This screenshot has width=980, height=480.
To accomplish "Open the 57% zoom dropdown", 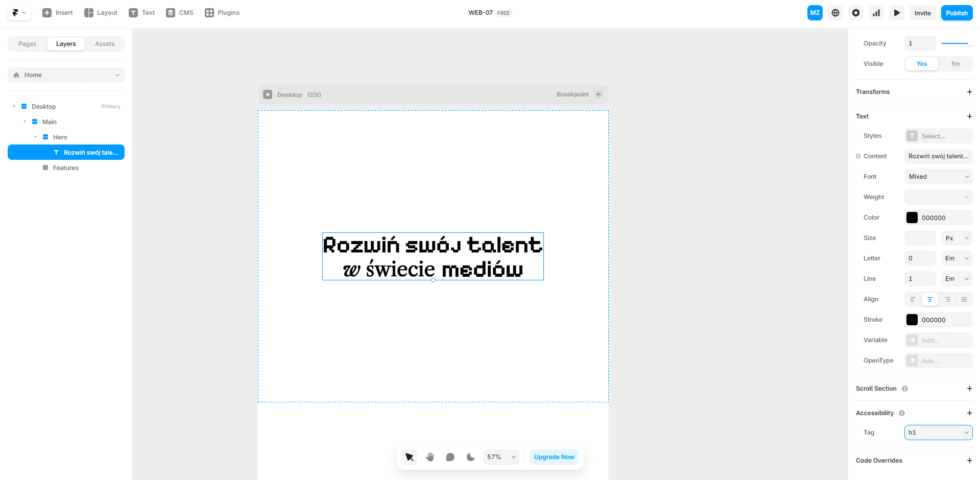I will 501,457.
